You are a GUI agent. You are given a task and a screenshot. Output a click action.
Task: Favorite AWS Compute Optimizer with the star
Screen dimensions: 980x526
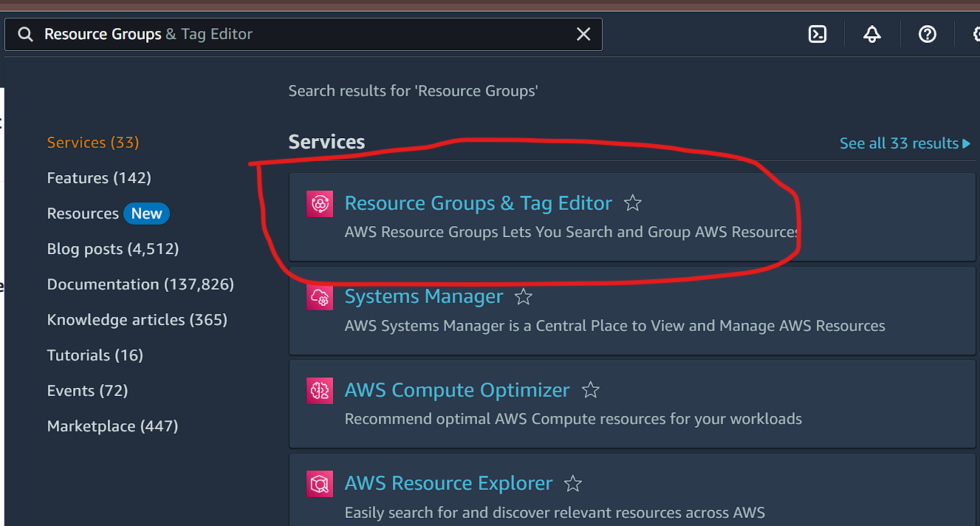pos(590,390)
